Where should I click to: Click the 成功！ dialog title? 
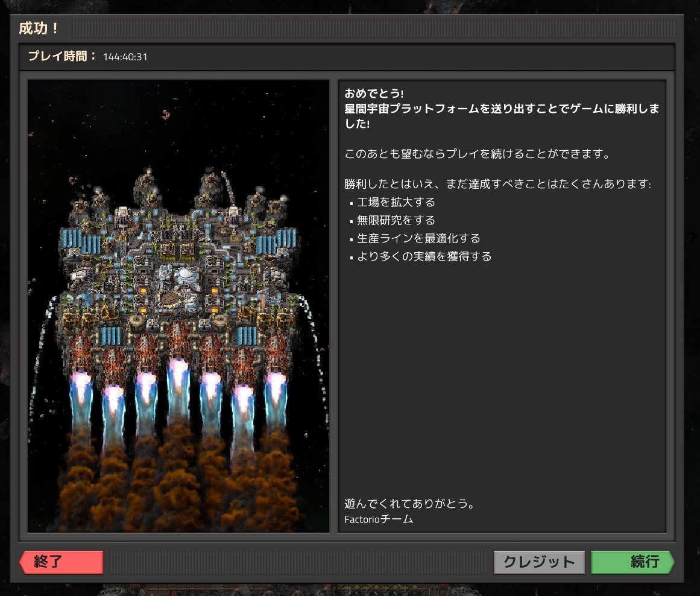[x=39, y=28]
